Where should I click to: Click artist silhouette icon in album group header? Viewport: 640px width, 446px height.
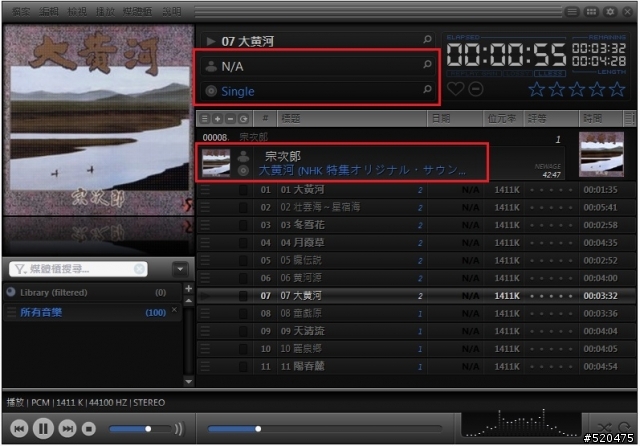point(244,156)
